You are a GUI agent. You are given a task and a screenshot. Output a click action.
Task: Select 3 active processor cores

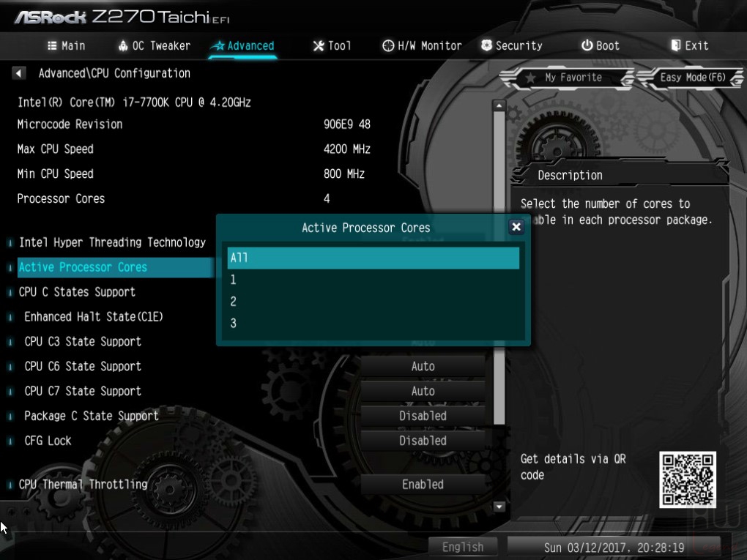coord(373,324)
